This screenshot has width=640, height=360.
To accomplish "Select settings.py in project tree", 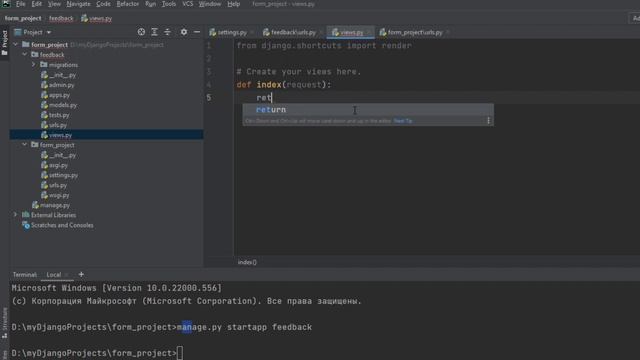I will pyautogui.click(x=63, y=175).
